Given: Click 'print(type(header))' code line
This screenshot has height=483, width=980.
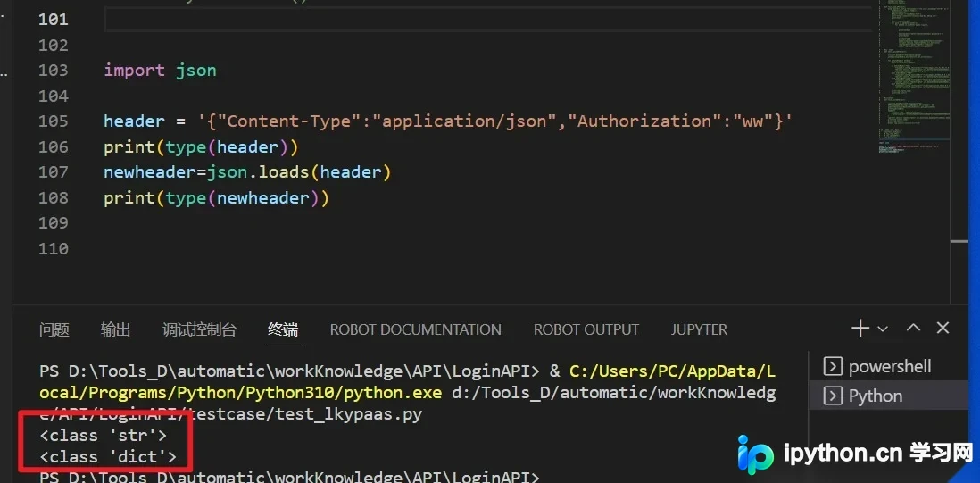Looking at the screenshot, I should tap(201, 146).
